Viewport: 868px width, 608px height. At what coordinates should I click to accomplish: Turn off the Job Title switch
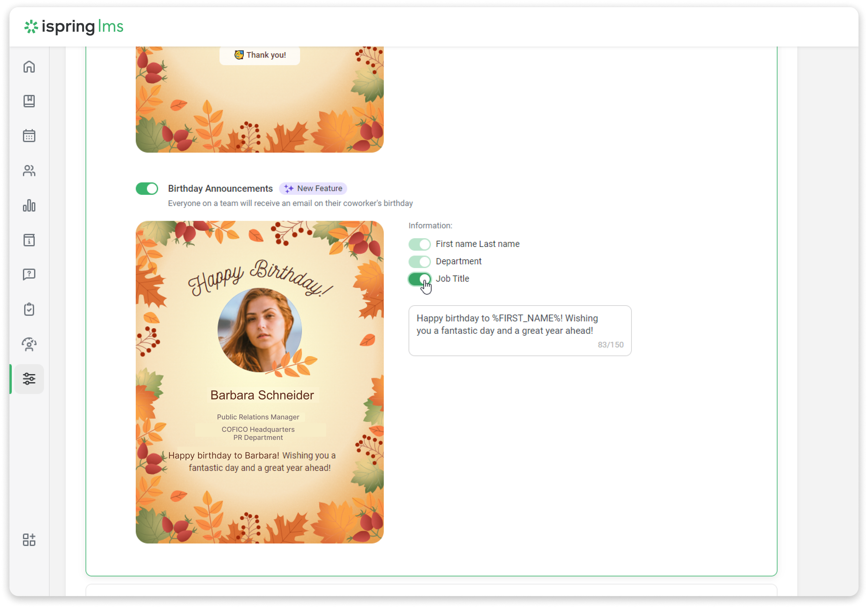click(419, 279)
